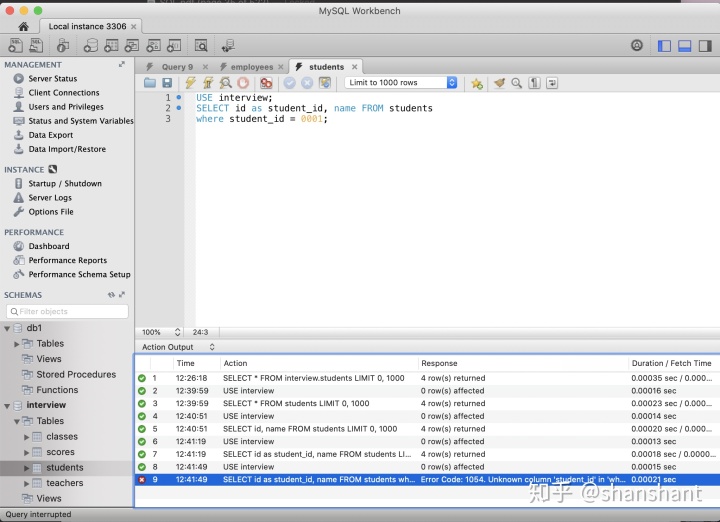The height and width of the screenshot is (522, 720).
Task: Change the 100% editor zoom stepper
Action: point(177,332)
